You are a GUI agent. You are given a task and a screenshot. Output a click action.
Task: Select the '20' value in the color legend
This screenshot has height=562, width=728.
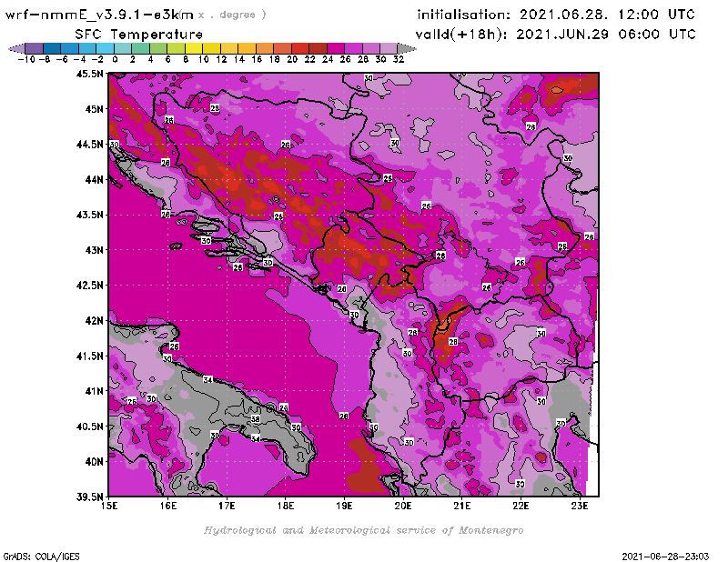click(292, 60)
